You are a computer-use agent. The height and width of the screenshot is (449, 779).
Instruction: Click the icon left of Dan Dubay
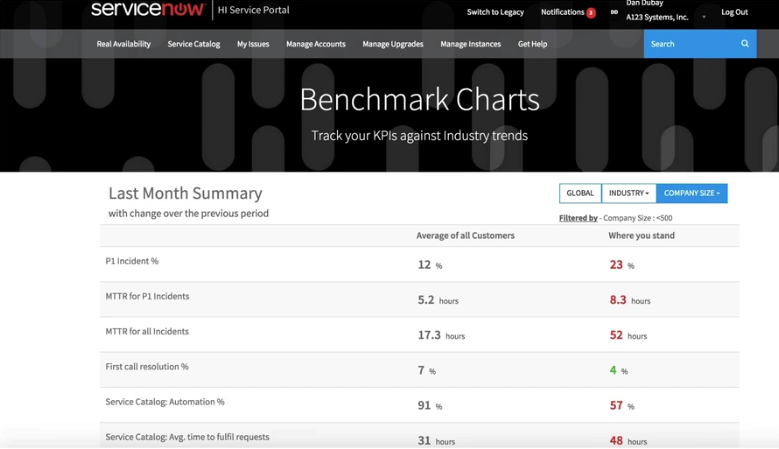click(615, 12)
